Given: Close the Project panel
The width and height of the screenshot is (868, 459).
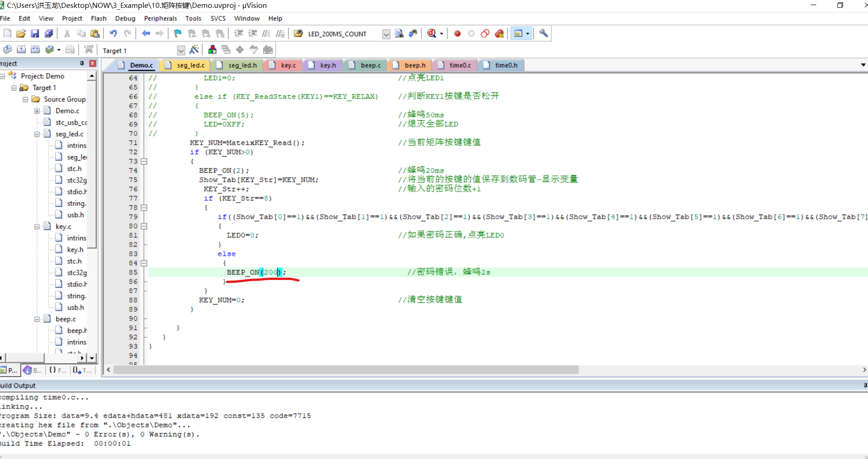Looking at the screenshot, I should (x=92, y=63).
